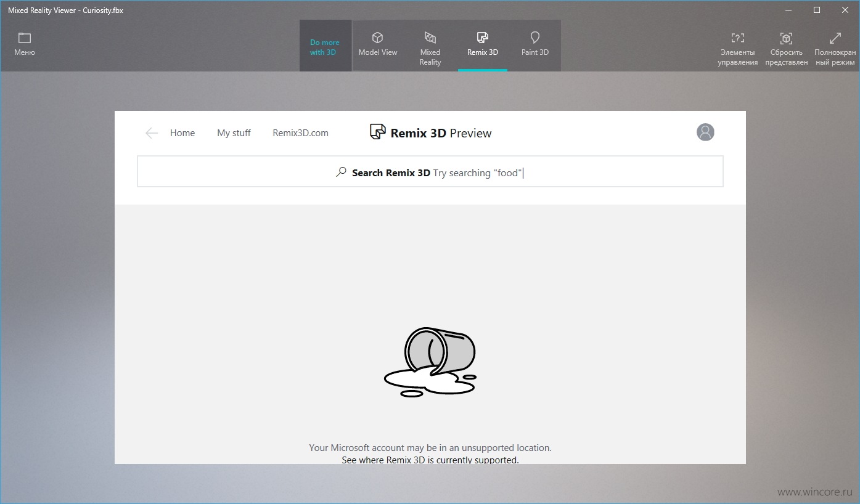
Task: Switch to Model View tab
Action: (x=378, y=45)
